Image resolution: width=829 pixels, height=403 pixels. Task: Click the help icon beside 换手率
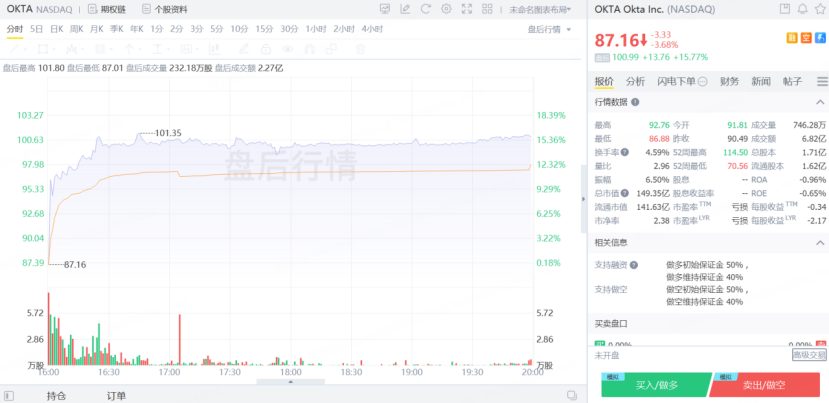(x=625, y=152)
